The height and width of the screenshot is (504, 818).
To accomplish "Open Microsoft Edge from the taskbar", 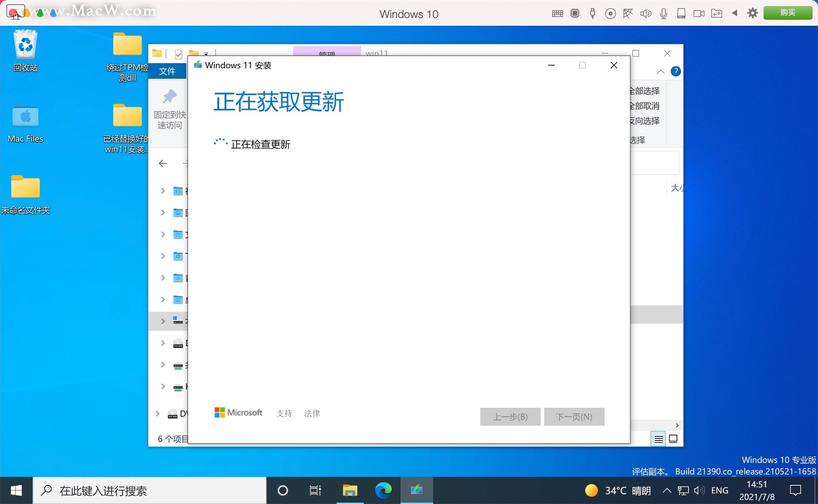I will (x=383, y=490).
